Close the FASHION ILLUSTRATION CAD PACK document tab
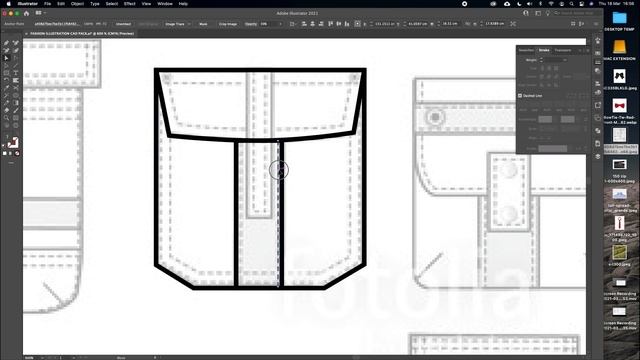 [x=27, y=33]
